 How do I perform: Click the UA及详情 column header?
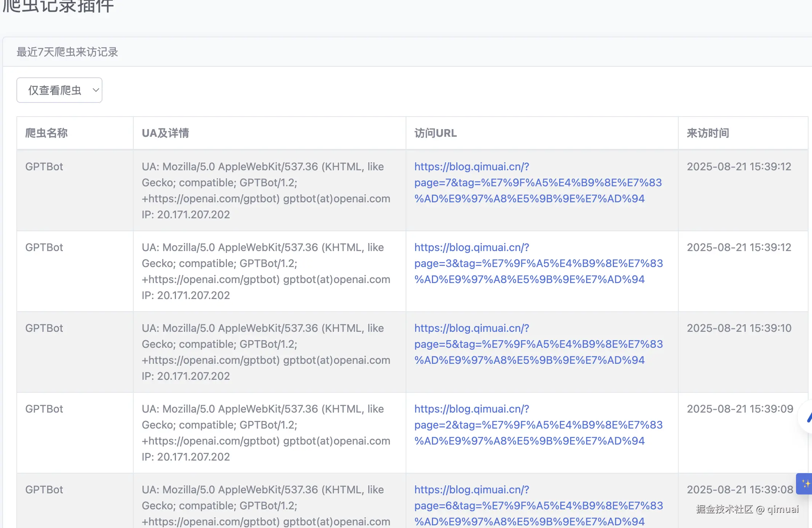click(165, 133)
